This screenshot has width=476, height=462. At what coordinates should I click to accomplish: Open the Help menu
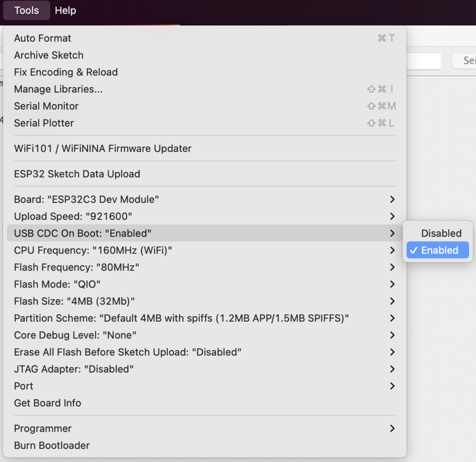pos(65,10)
